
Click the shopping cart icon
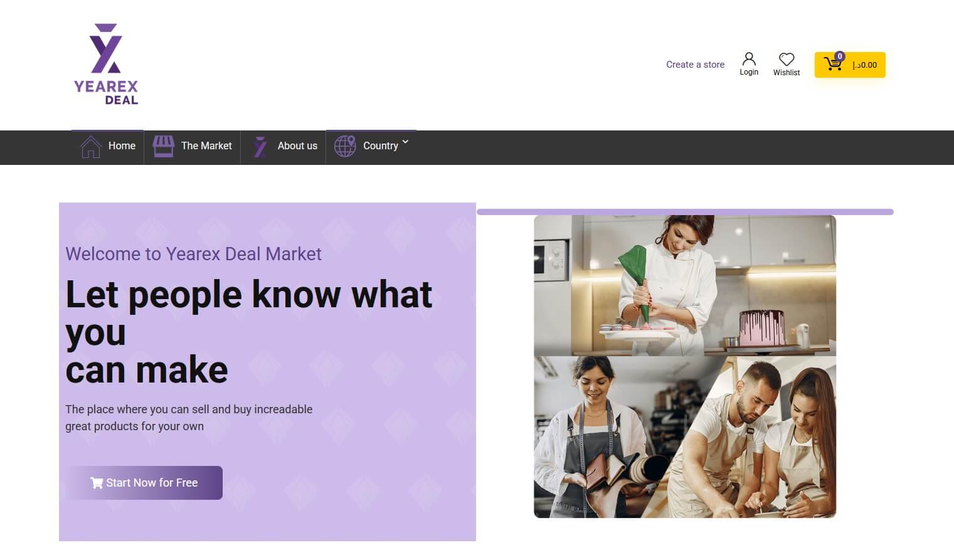point(833,63)
